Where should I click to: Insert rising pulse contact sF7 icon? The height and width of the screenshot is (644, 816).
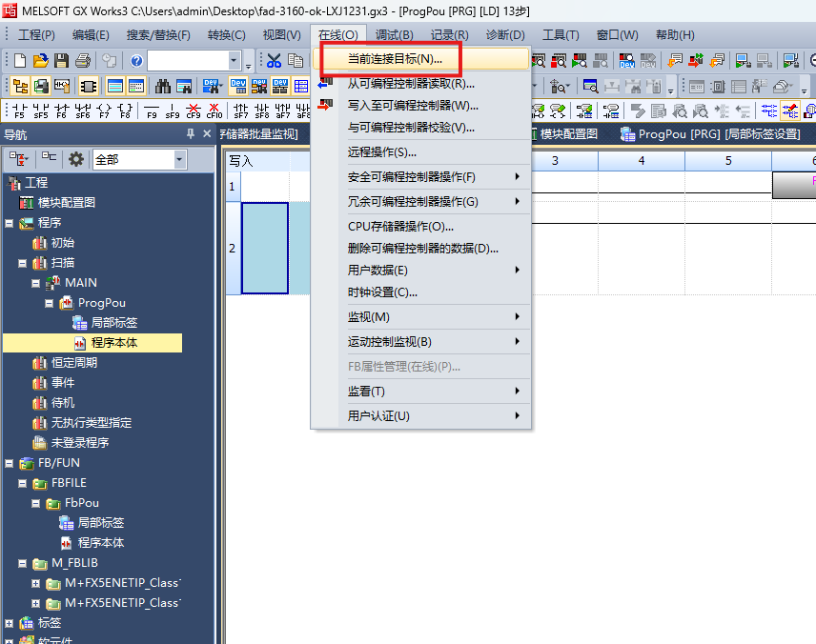point(240,111)
